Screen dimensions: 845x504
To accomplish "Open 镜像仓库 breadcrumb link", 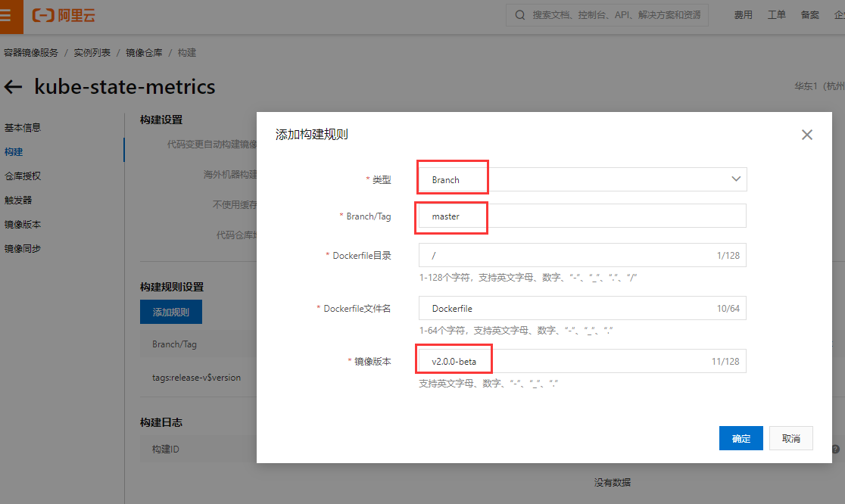I will coord(144,52).
